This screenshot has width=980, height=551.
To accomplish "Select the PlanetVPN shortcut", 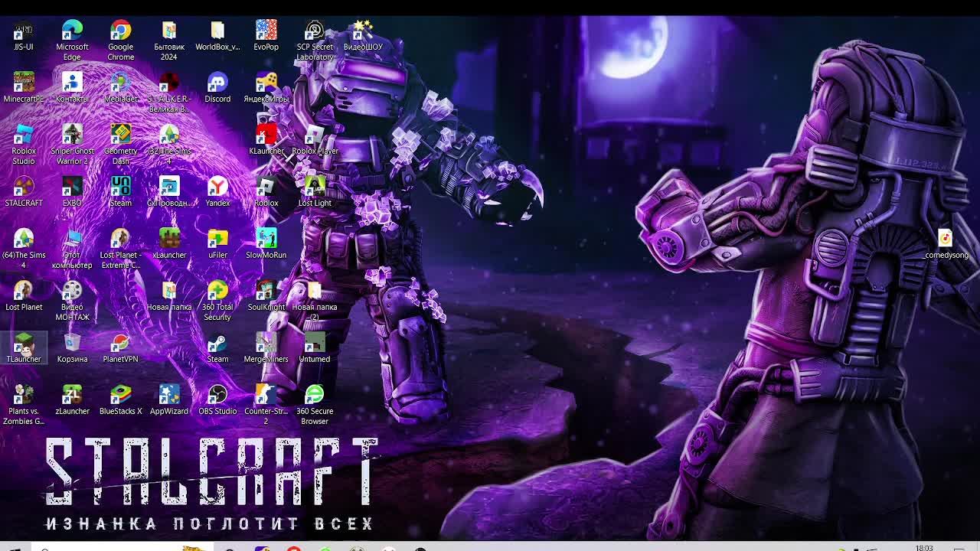I will point(120,348).
